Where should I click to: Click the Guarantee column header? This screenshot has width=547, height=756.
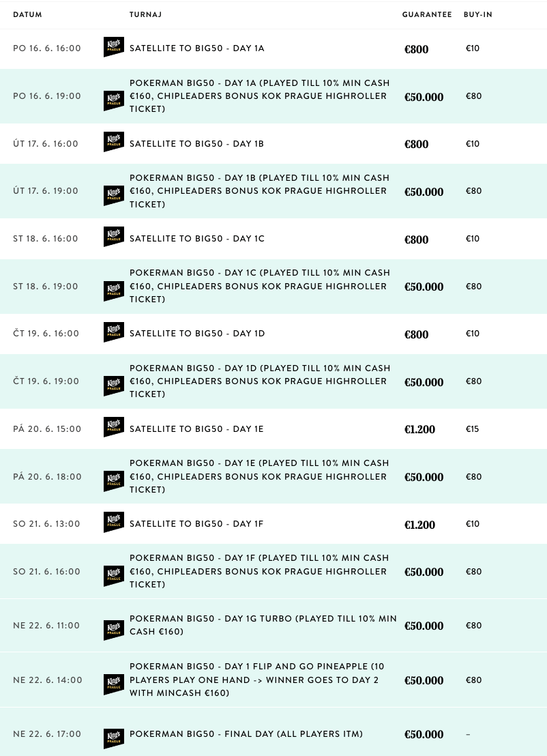427,14
